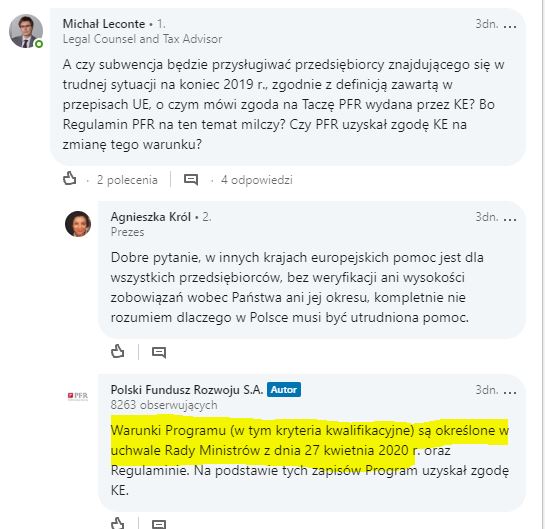Reply to the Polski Fundusz Rozwoju comment
The width and height of the screenshot is (545, 529).
click(x=159, y=524)
